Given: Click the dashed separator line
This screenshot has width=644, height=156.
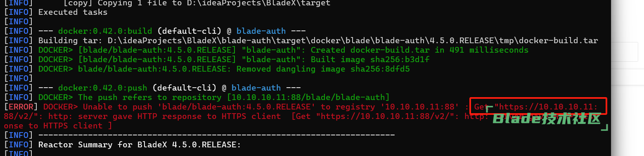Looking at the screenshot, I should 217,135.
